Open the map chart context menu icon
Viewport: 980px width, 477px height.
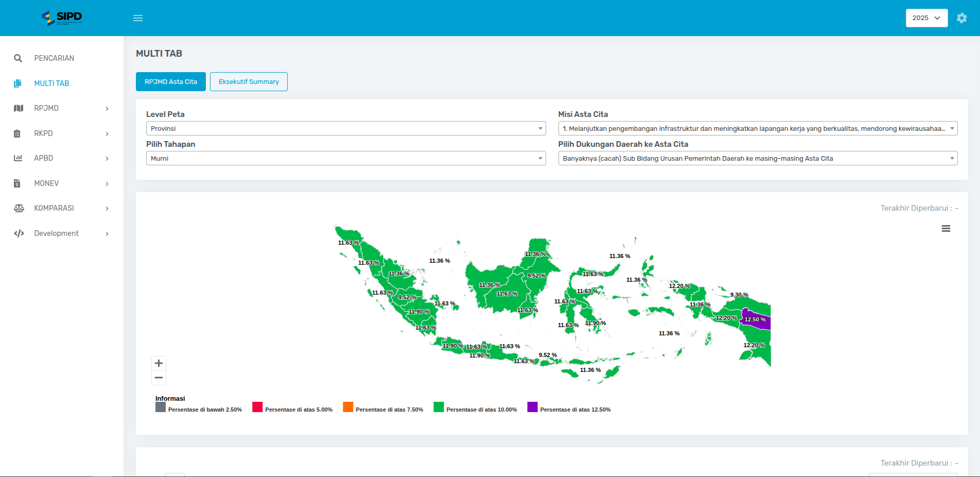coord(946,229)
